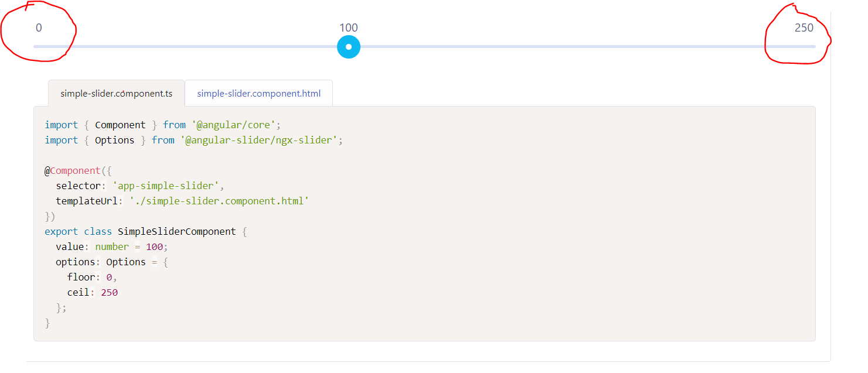The height and width of the screenshot is (373, 868).
Task: Click the slider floor label 0
Action: 39,27
